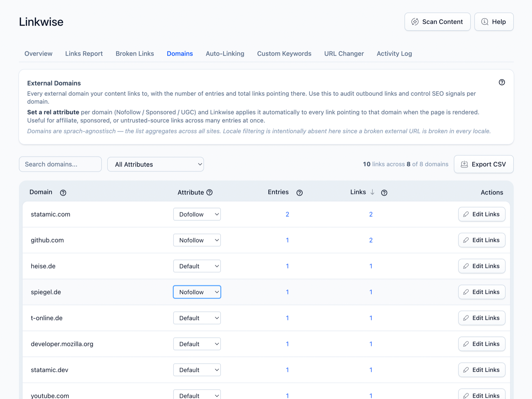This screenshot has height=399, width=532.
Task: Open attribute dropdown for heise.de
Action: tap(197, 266)
